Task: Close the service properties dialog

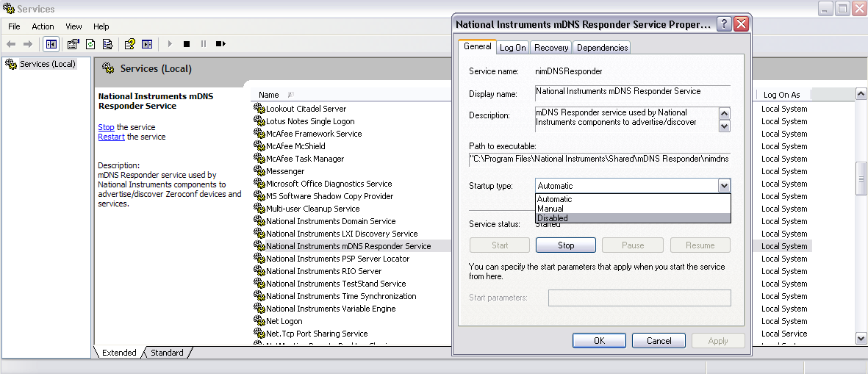Action: coord(741,24)
